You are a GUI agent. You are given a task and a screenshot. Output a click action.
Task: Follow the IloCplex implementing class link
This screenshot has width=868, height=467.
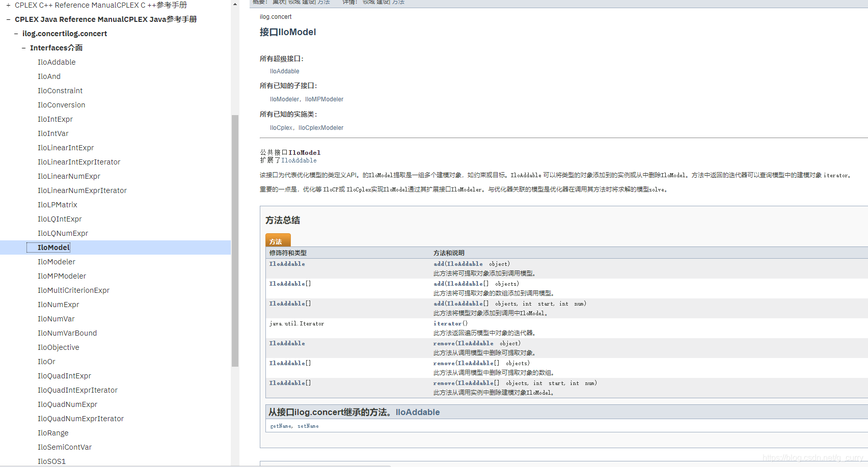pos(281,127)
